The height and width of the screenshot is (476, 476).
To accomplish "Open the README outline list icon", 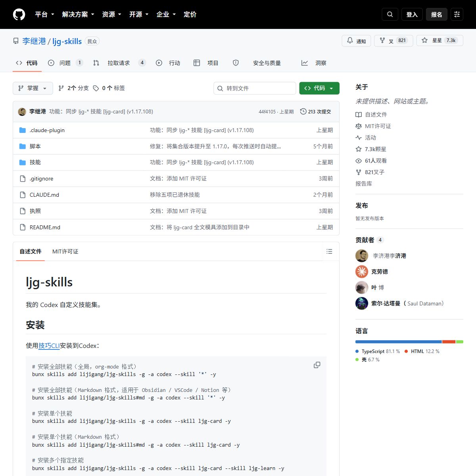I will click(x=329, y=251).
